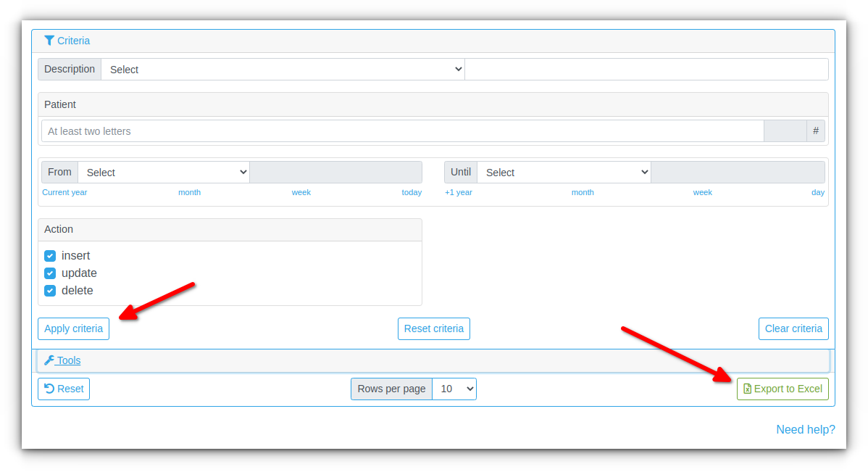868x472 pixels.
Task: Click the Apply criteria button
Action: pyautogui.click(x=74, y=328)
